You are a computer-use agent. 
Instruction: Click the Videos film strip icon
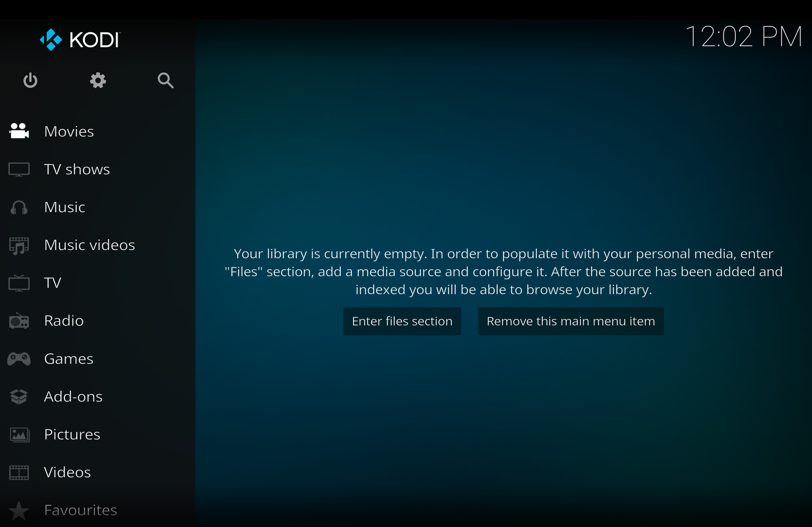[19, 472]
